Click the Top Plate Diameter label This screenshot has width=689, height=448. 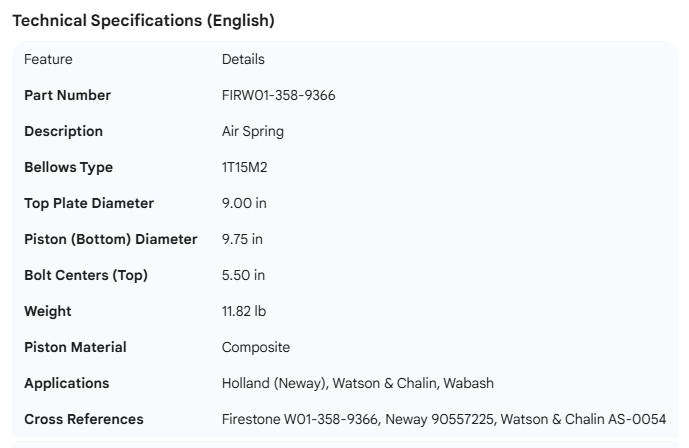(89, 203)
